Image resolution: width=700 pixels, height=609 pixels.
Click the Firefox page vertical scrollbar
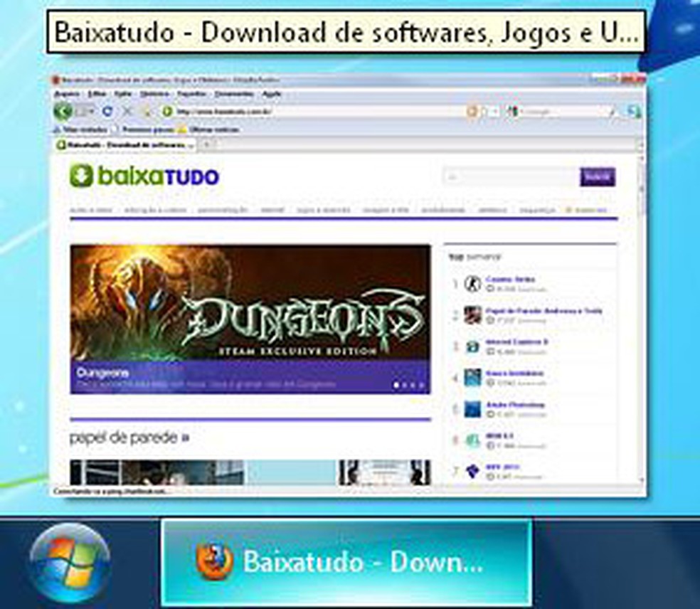[642, 318]
